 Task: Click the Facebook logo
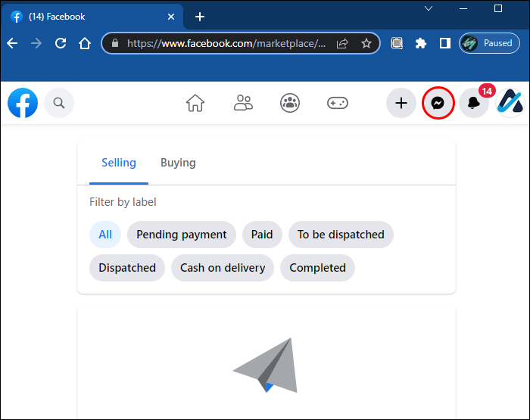tap(23, 103)
